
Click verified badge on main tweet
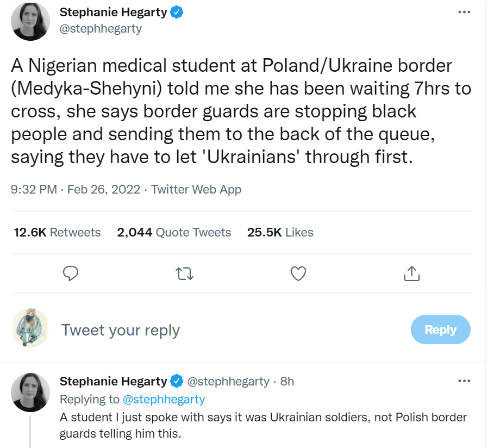click(x=177, y=13)
